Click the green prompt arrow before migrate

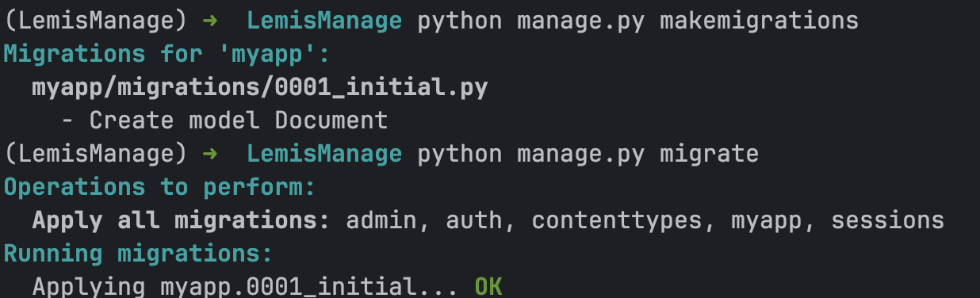tap(209, 154)
